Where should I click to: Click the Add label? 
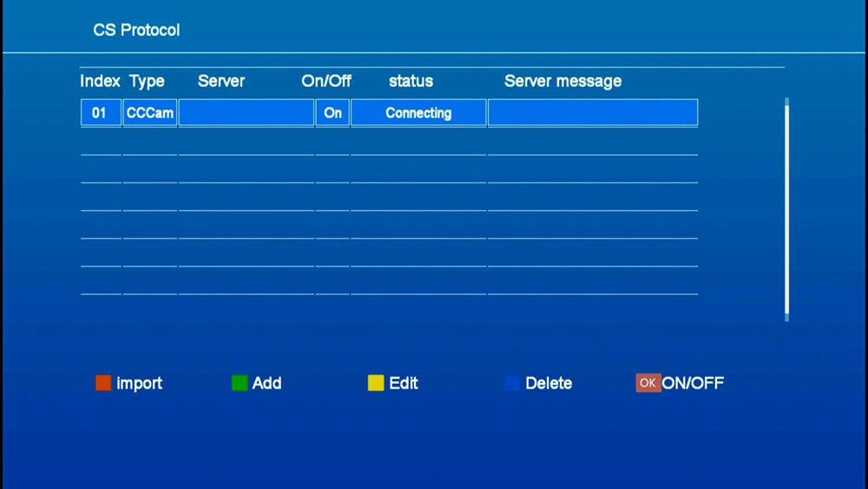point(266,383)
